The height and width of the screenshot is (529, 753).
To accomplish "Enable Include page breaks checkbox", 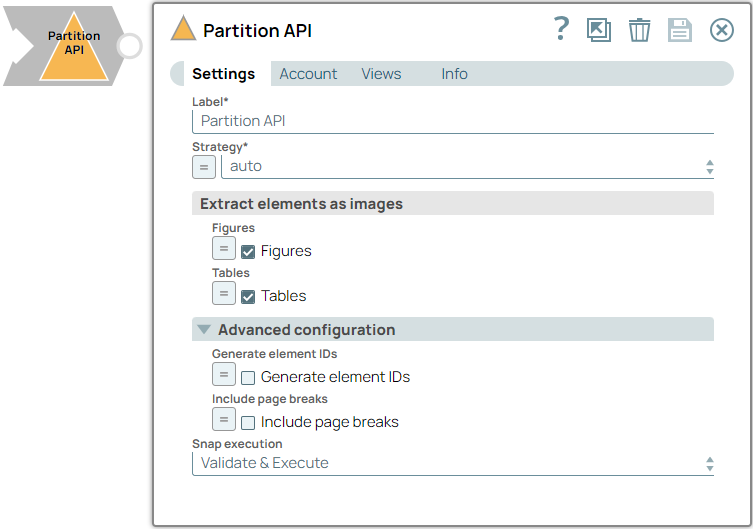I will point(248,423).
